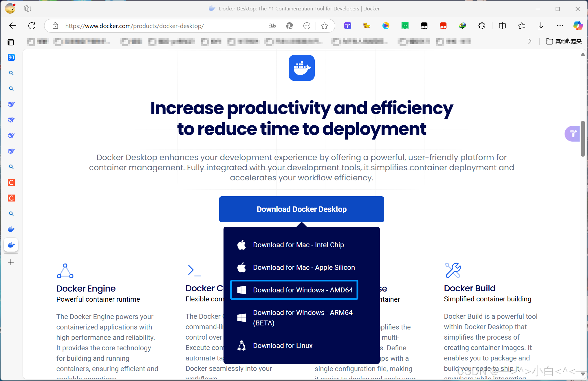
Task: Toggle the vertical tabs pane icon
Action: pyautogui.click(x=11, y=42)
